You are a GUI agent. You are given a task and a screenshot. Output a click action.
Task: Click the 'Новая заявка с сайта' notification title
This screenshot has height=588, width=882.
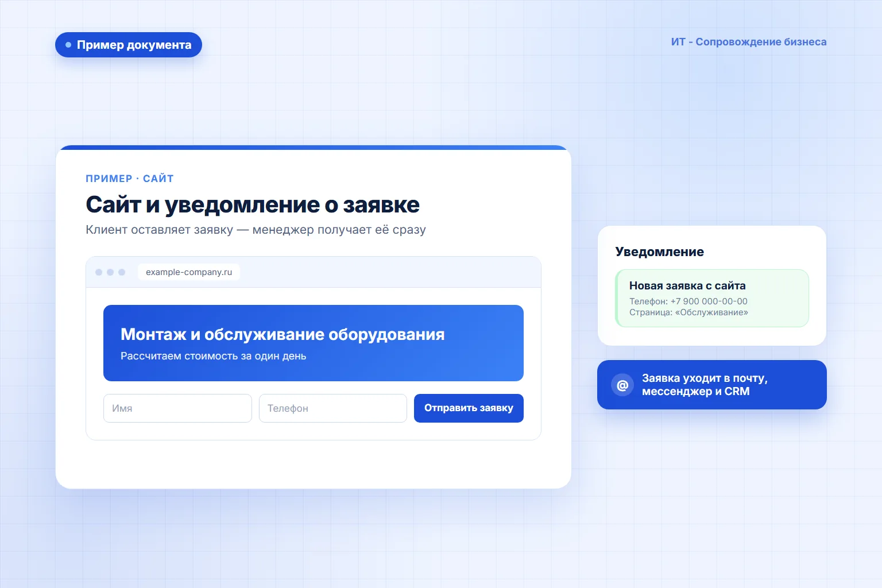687,285
